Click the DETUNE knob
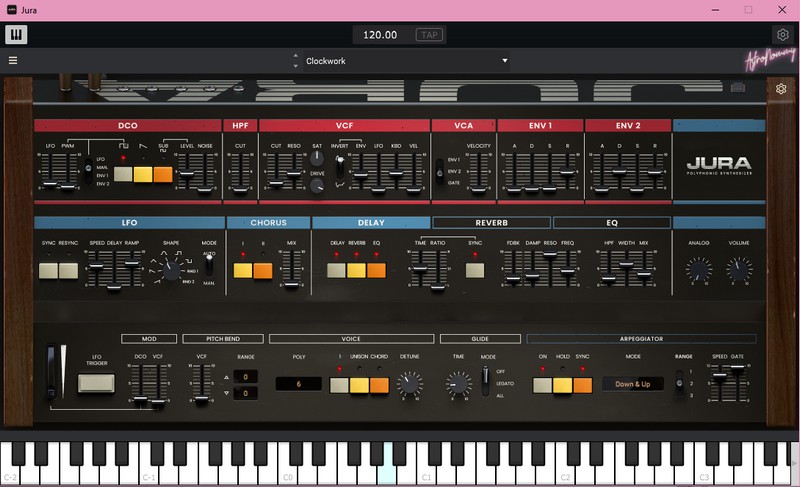Screen dimensions: 800x487 coord(410,385)
